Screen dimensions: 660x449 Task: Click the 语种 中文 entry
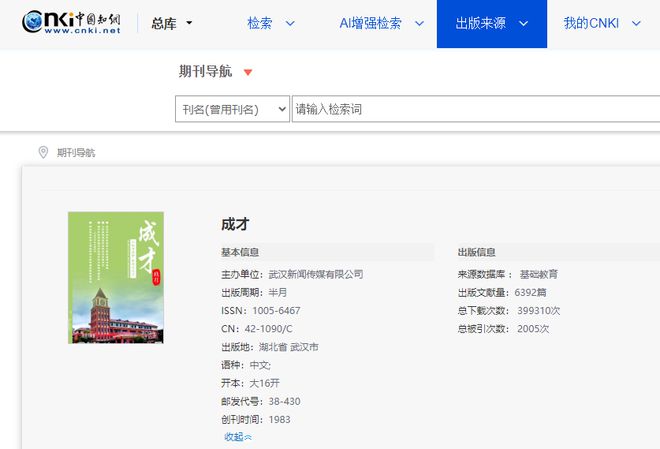(246, 365)
